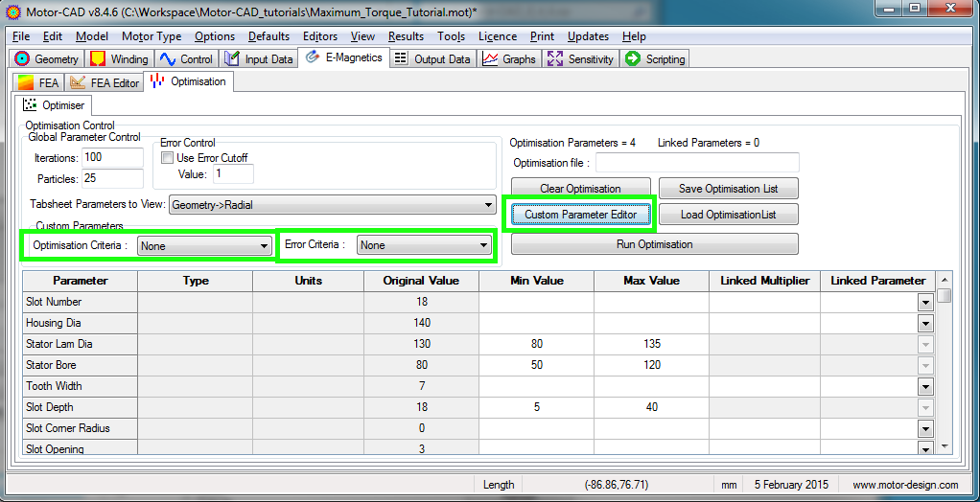This screenshot has height=502, width=980.
Task: Click the Input Data tab icon
Action: click(x=232, y=58)
